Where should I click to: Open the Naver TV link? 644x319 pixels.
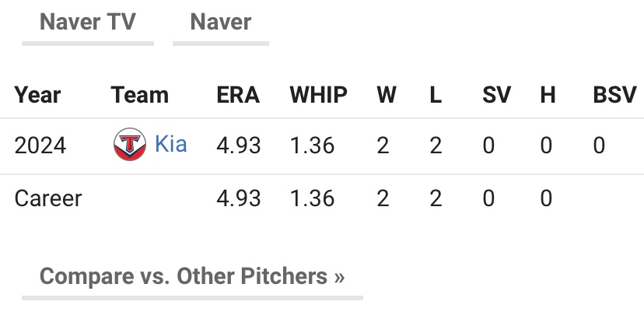click(x=87, y=22)
